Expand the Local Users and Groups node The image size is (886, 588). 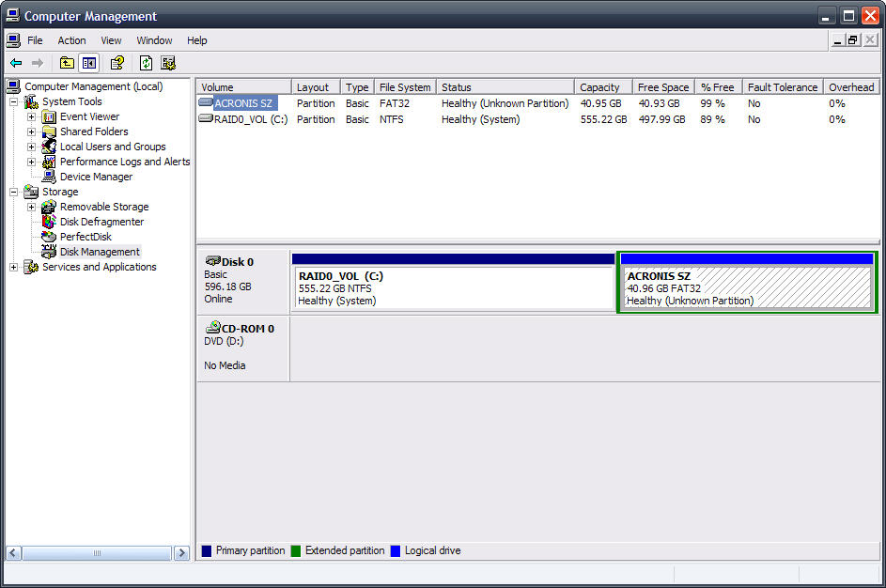[32, 147]
